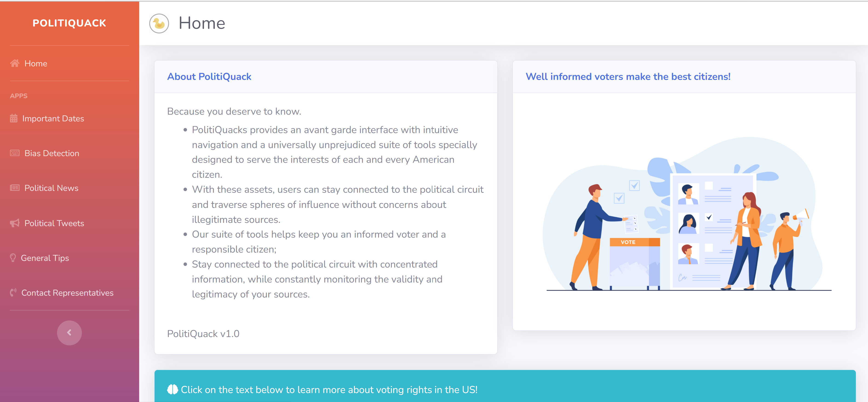This screenshot has width=868, height=402.
Task: Click the POLITIQUACK brand title
Action: coord(69,23)
